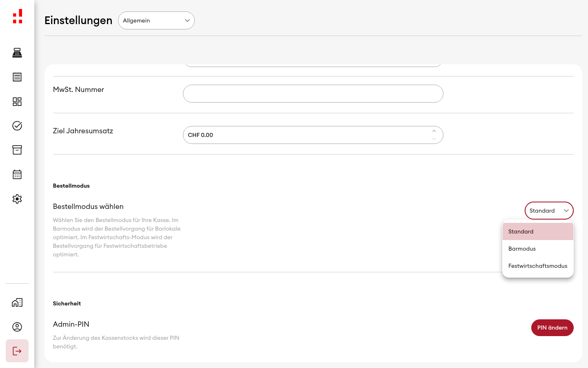The width and height of the screenshot is (588, 368).
Task: Click the Sicherheit section heading
Action: (67, 303)
